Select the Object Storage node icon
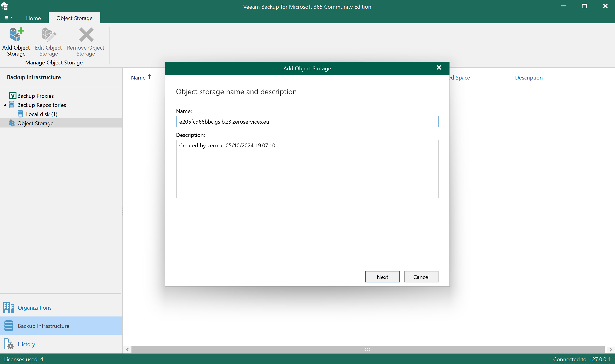615x364 pixels. click(x=12, y=123)
